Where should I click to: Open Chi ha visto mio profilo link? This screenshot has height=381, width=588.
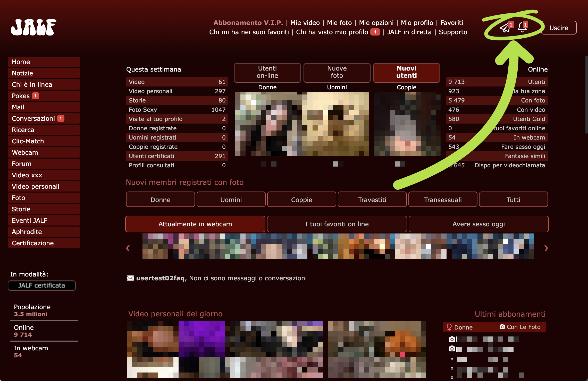(332, 32)
